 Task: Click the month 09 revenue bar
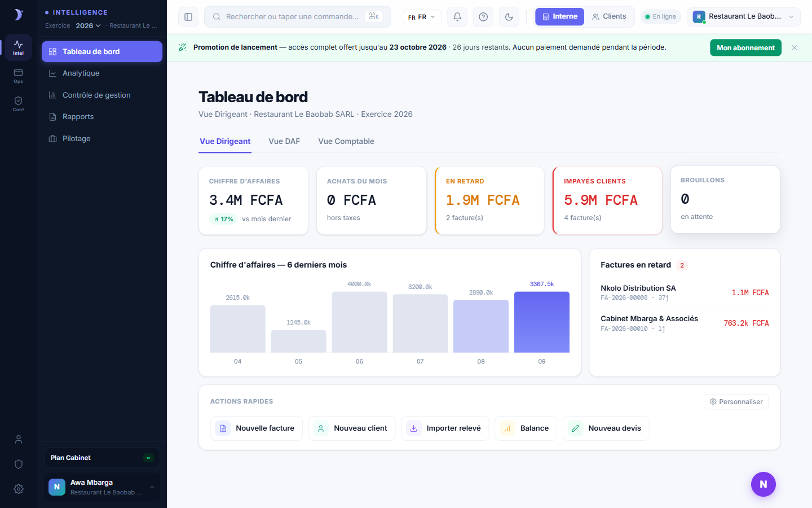pos(542,322)
